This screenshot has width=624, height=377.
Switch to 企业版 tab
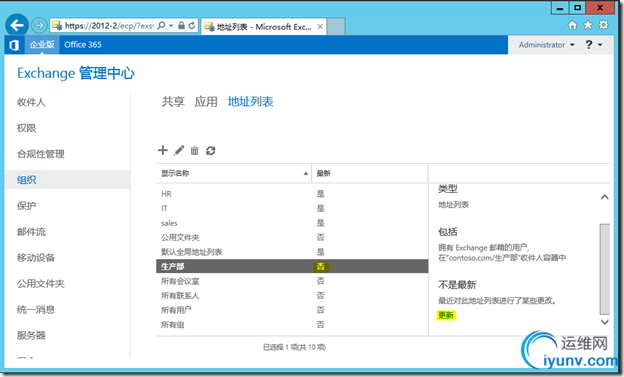point(42,45)
